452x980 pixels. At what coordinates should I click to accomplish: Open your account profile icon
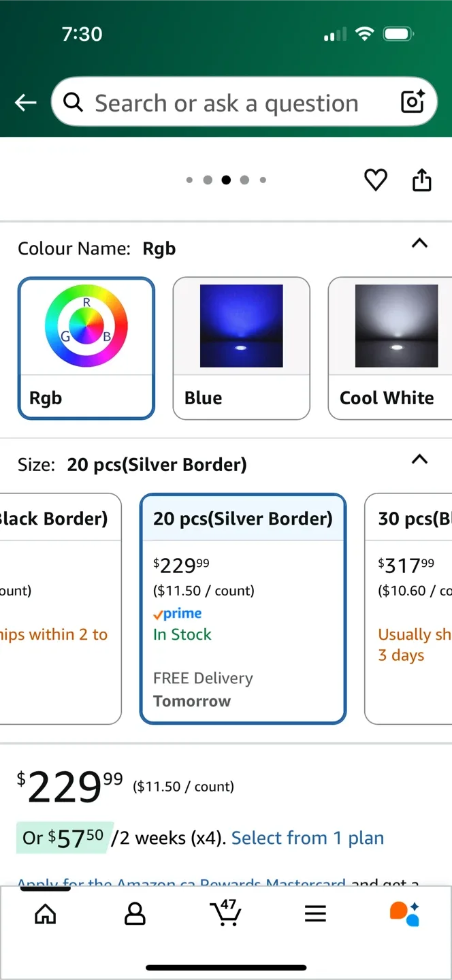point(135,914)
